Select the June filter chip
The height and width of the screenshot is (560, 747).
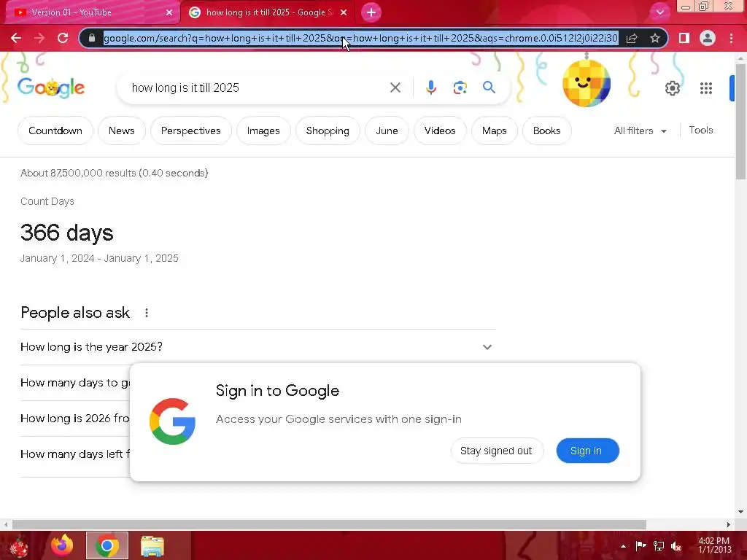[387, 131]
